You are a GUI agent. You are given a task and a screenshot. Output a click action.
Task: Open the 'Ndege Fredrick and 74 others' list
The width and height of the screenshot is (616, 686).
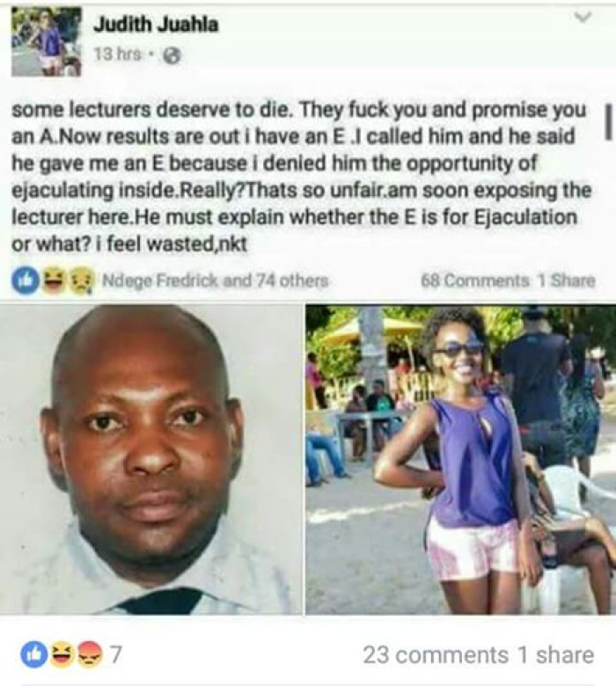[215, 280]
